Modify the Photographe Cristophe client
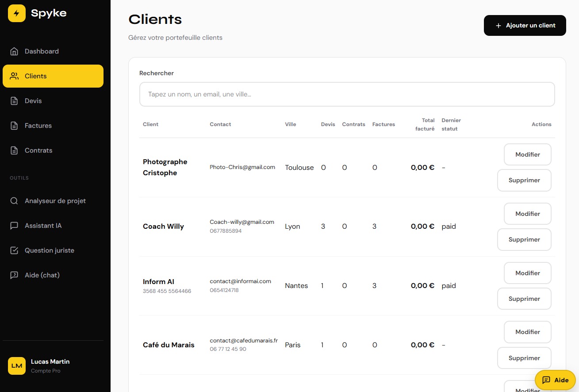579x392 pixels. (x=527, y=154)
